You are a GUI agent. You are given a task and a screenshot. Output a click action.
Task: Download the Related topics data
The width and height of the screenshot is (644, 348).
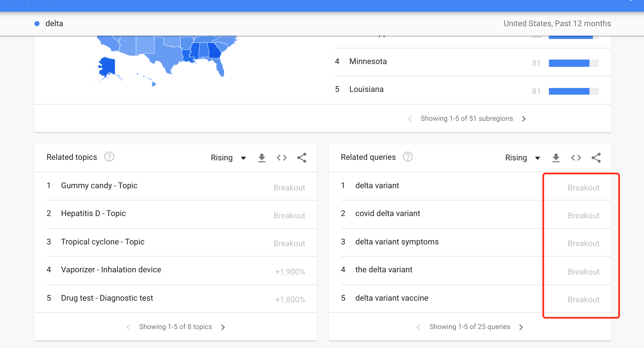[x=262, y=158]
